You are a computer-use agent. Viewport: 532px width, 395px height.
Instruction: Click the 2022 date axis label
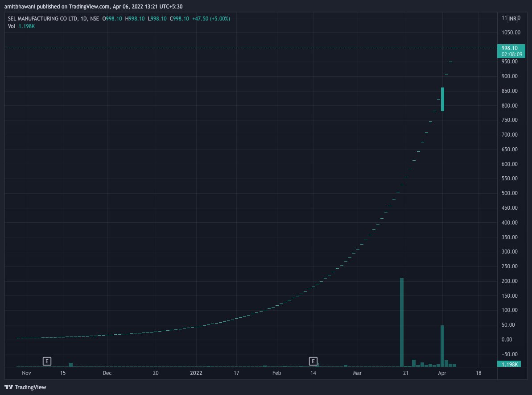pos(196,373)
